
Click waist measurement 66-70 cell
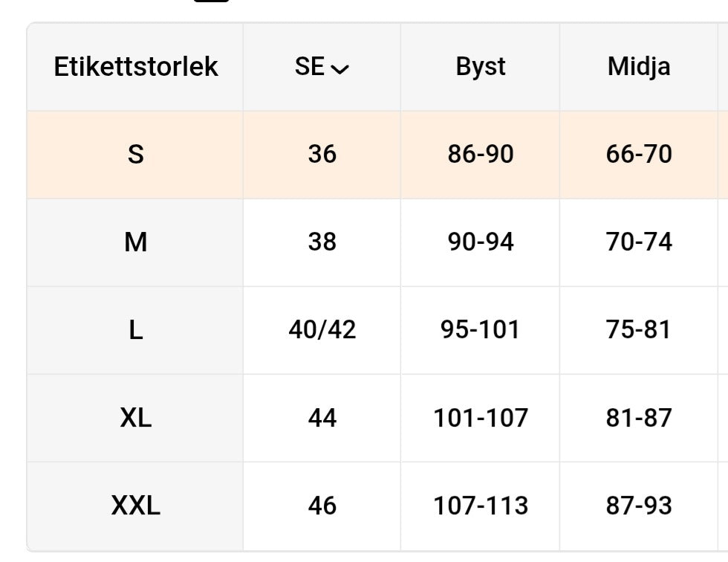[x=639, y=155]
